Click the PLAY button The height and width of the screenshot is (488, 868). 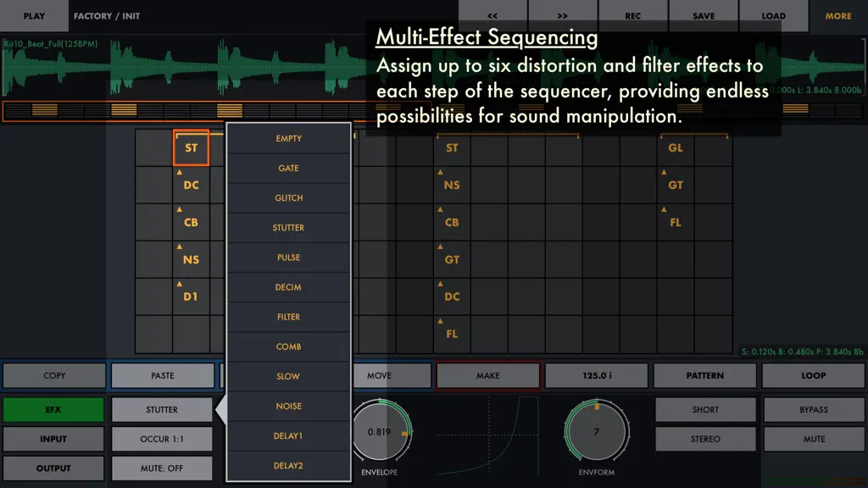coord(34,15)
